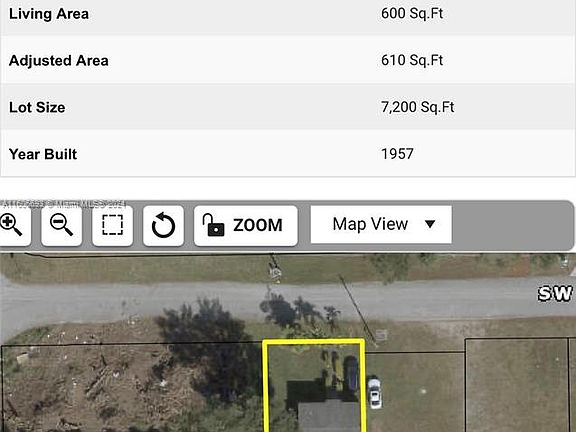Image resolution: width=576 pixels, height=432 pixels.
Task: Click the open padlock icon
Action: [x=213, y=225]
